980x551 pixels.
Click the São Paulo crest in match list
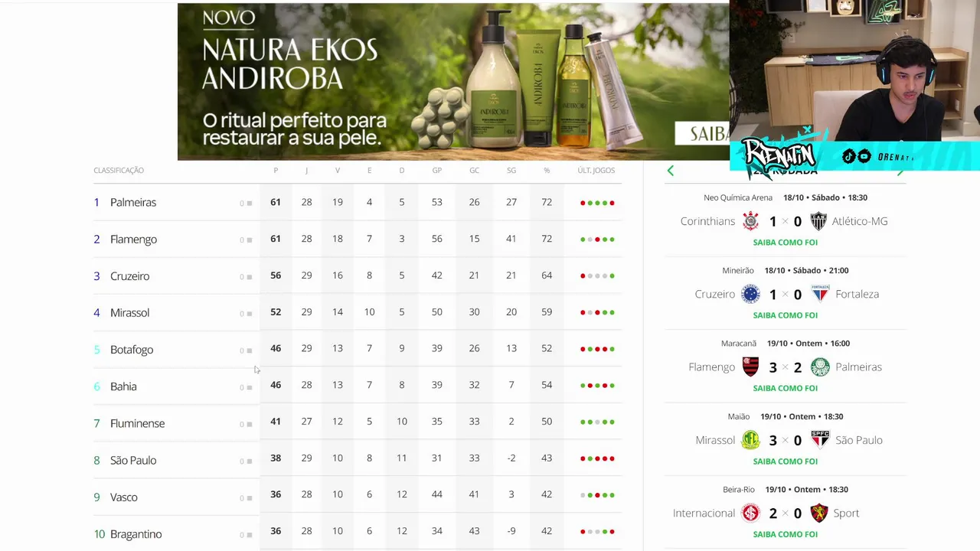coord(819,440)
